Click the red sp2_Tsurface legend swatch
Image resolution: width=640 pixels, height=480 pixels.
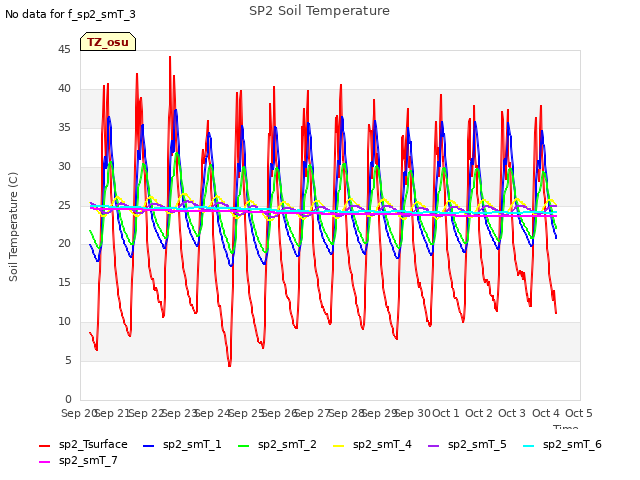tap(44, 446)
